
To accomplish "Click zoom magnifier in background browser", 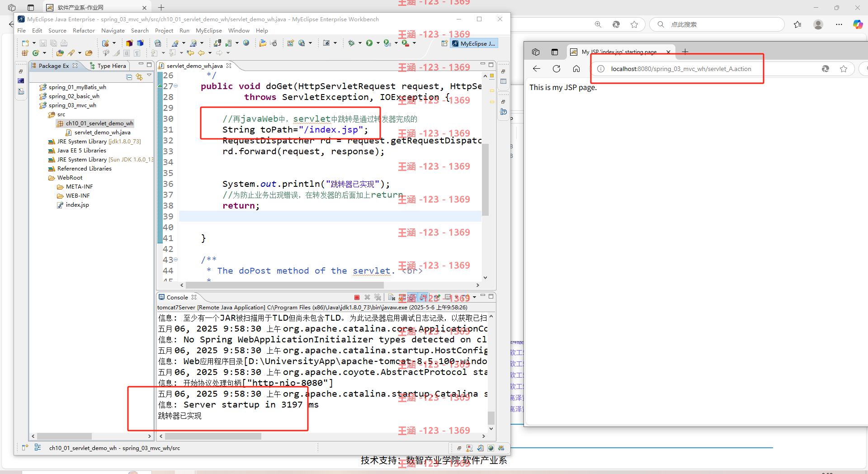I will (598, 24).
